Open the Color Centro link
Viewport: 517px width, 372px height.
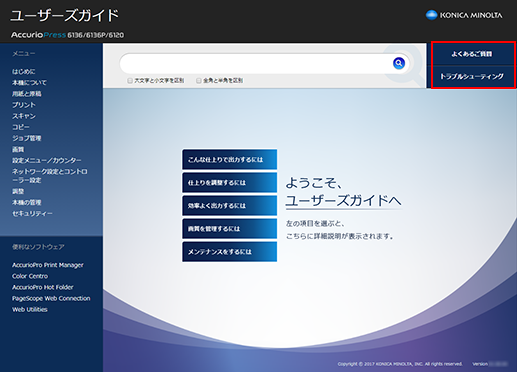click(x=30, y=276)
